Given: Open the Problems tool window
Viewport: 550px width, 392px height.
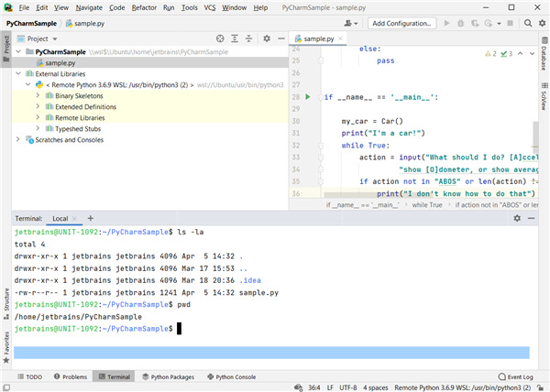Looking at the screenshot, I should click(x=71, y=376).
